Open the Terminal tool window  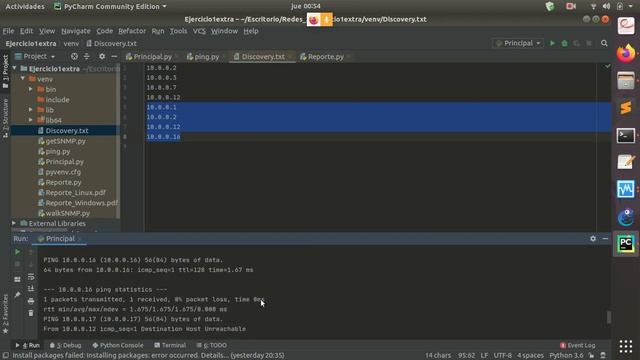[x=170, y=345]
